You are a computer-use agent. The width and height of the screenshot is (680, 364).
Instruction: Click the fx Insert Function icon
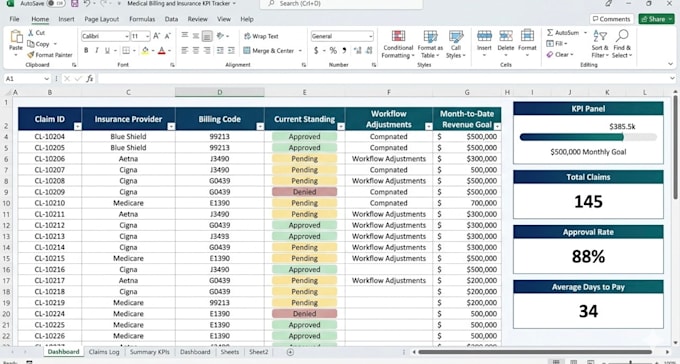pos(89,79)
